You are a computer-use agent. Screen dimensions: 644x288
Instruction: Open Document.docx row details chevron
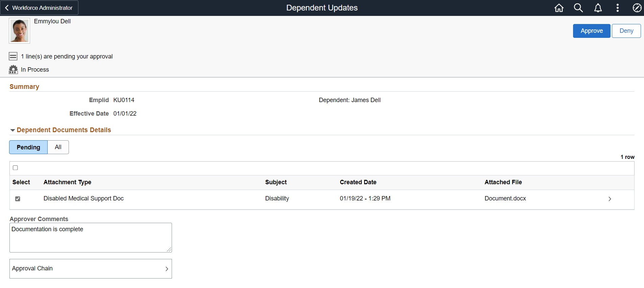(x=610, y=199)
